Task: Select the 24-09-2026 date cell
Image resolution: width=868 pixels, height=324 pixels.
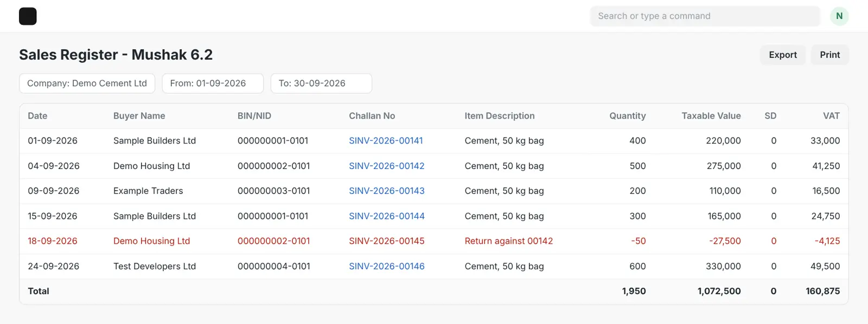Action: (x=54, y=266)
